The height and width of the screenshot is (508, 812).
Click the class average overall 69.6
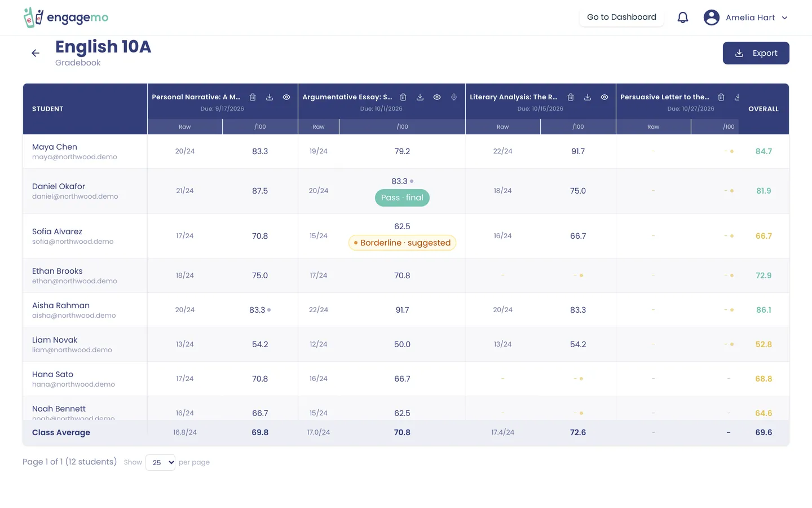[764, 432]
